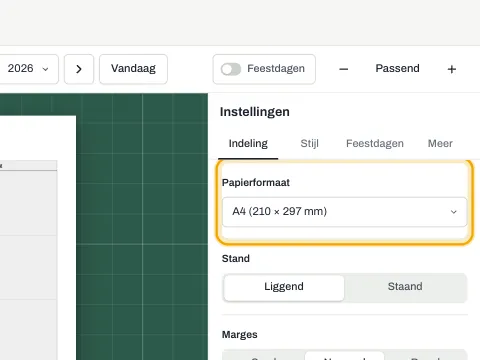Click the Instellingen panel heading

point(255,112)
